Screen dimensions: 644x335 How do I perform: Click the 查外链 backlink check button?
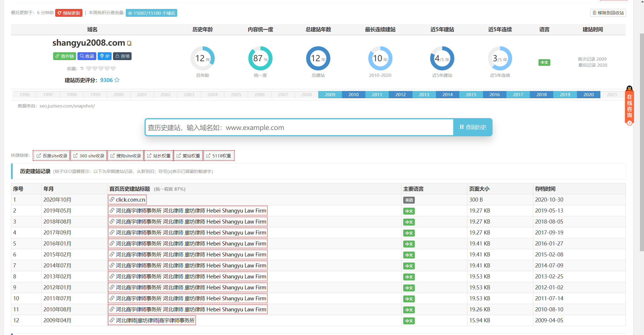click(64, 56)
